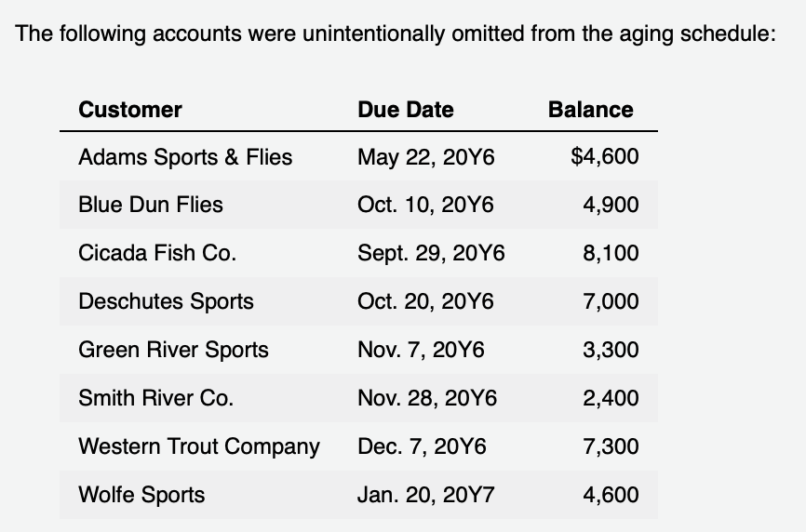Click the Green River Sports name

(x=173, y=350)
